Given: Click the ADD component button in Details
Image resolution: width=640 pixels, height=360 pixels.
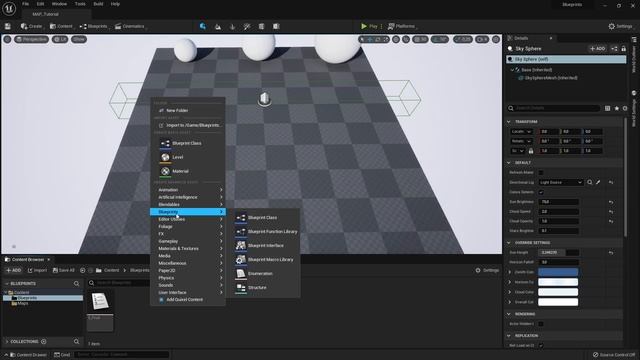Looking at the screenshot, I should pyautogui.click(x=598, y=49).
